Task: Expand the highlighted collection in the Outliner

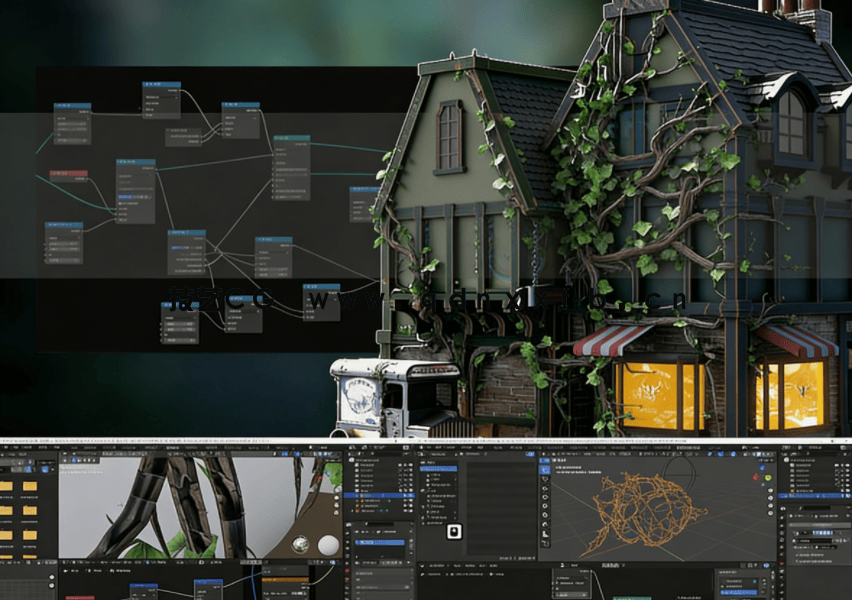Action: click(352, 495)
